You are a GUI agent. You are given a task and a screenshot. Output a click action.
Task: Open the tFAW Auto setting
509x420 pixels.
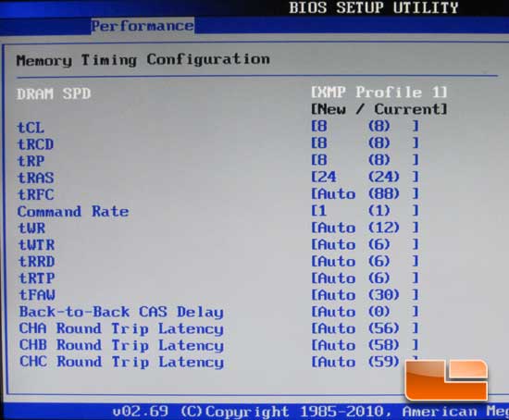(x=365, y=295)
